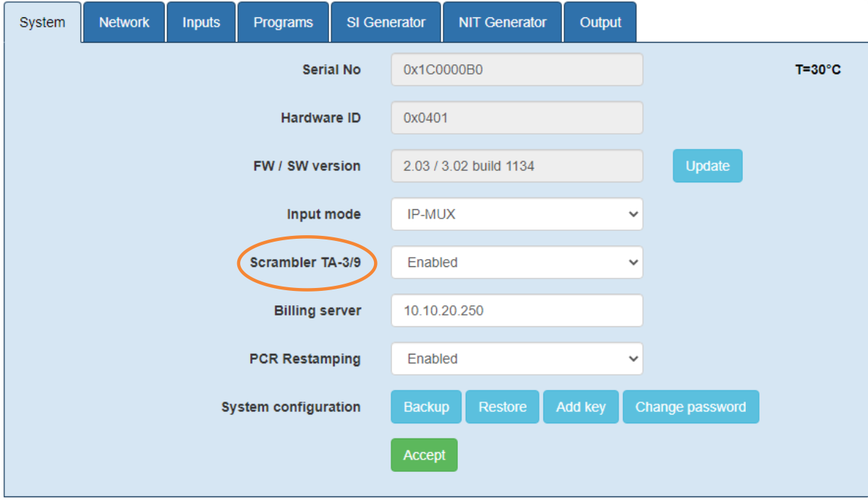This screenshot has height=500, width=868.
Task: Select the Hardware ID field
Action: 516,118
